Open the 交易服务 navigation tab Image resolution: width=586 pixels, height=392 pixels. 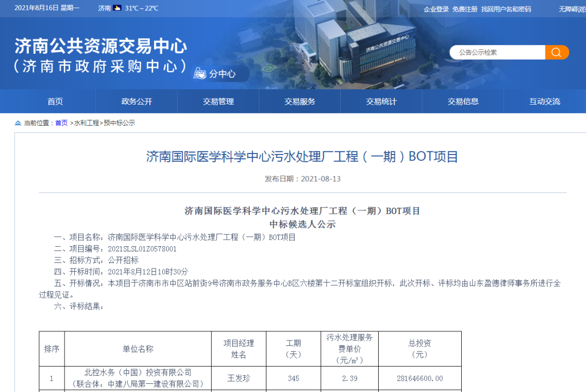point(300,101)
